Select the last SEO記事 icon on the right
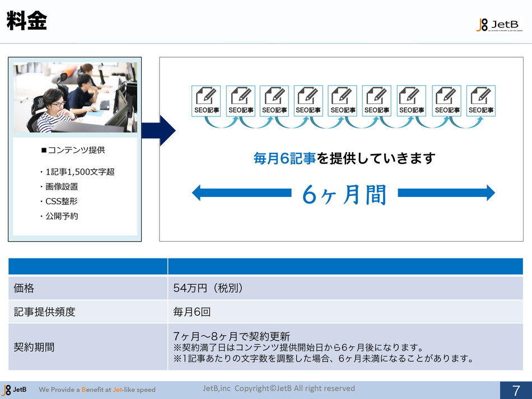 pos(480,101)
